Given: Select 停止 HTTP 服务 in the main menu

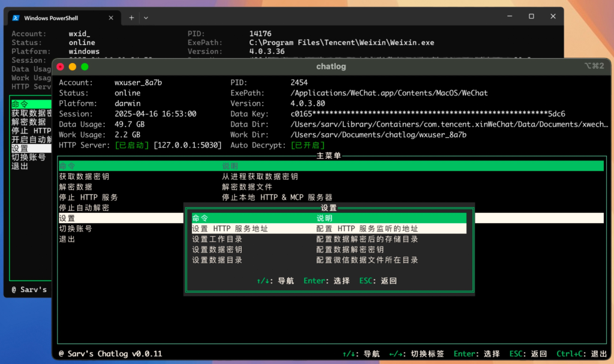Looking at the screenshot, I should click(x=88, y=197).
